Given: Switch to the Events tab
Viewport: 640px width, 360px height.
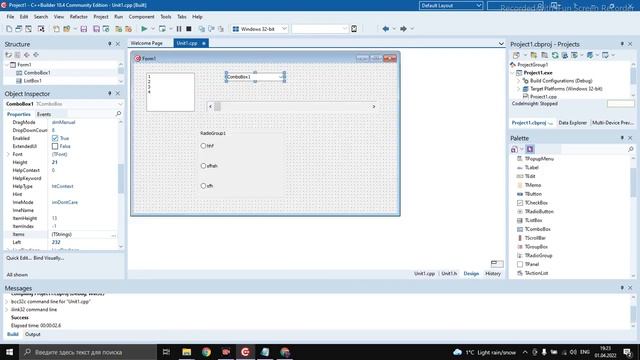Looking at the screenshot, I should click(x=44, y=114).
